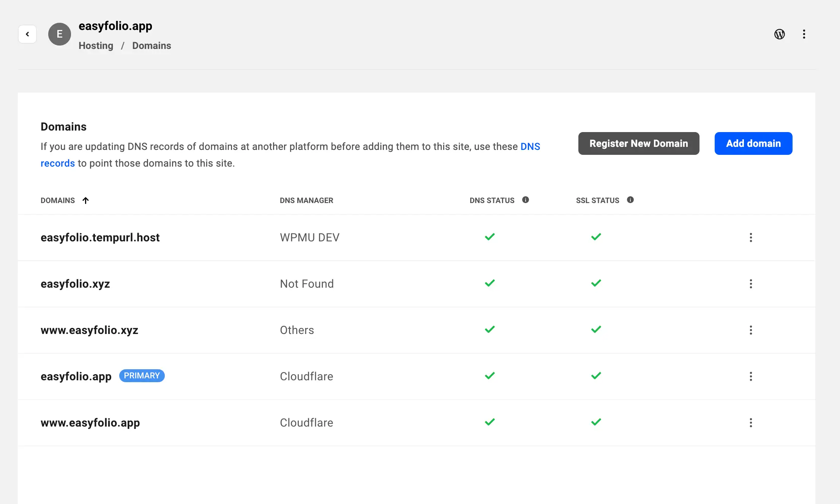Screen dimensions: 840x504
Task: Select the www.easyfolio.app domain name
Action: (x=90, y=423)
